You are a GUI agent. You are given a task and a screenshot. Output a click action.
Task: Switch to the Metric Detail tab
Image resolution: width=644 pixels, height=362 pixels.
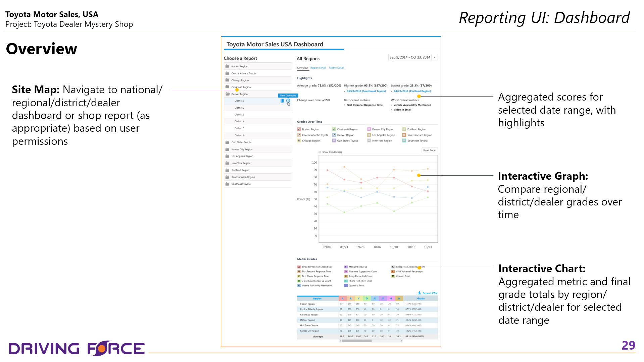336,68
